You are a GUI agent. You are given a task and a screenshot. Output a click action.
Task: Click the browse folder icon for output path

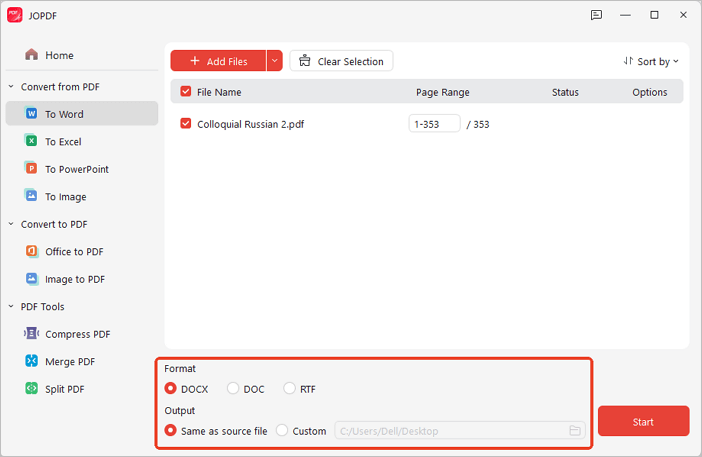(x=575, y=431)
